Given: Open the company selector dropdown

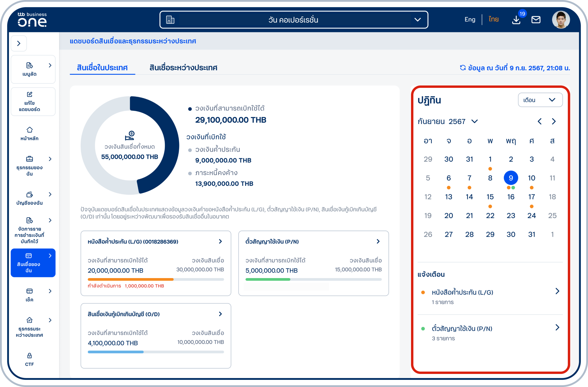Looking at the screenshot, I should coord(294,20).
